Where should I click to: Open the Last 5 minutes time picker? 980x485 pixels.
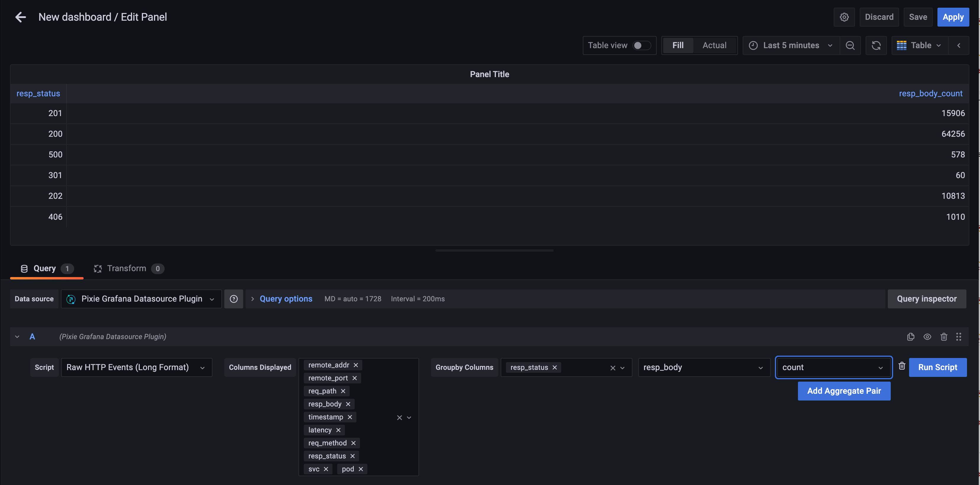(791, 45)
